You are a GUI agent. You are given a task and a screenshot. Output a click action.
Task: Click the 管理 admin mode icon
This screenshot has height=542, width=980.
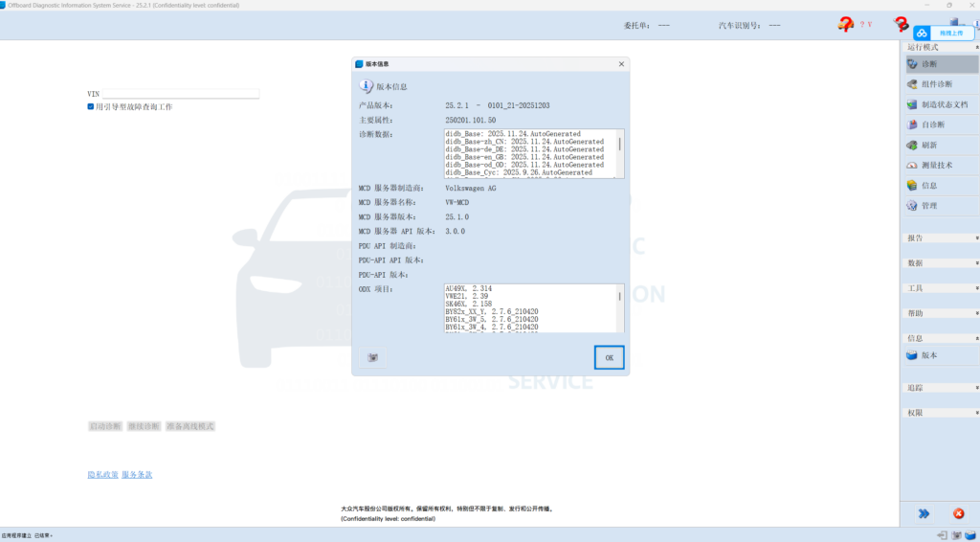tap(913, 206)
